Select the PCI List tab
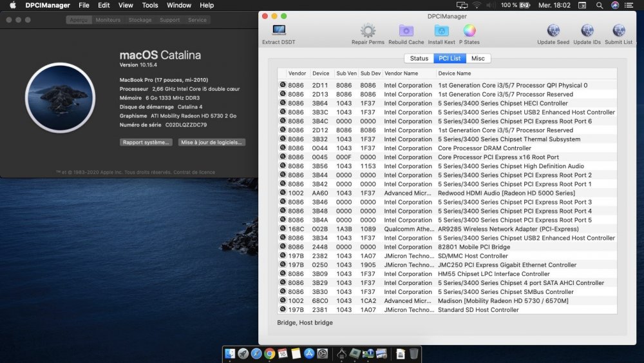 (450, 59)
